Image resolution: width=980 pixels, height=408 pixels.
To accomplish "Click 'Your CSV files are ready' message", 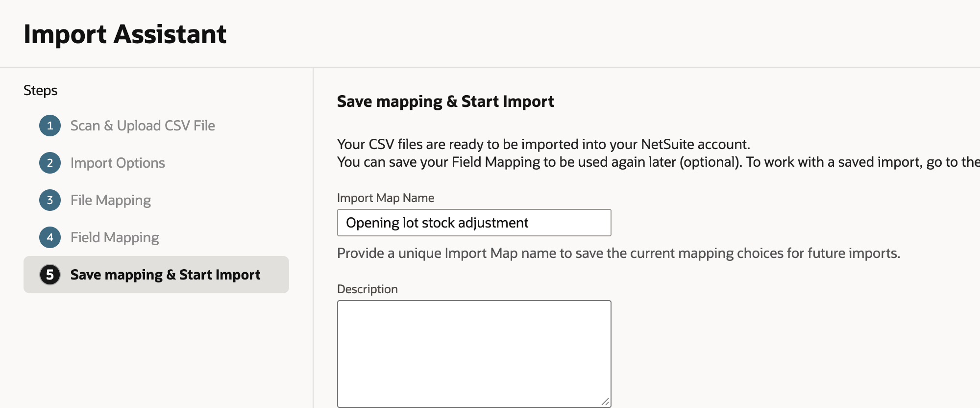I will pyautogui.click(x=544, y=144).
